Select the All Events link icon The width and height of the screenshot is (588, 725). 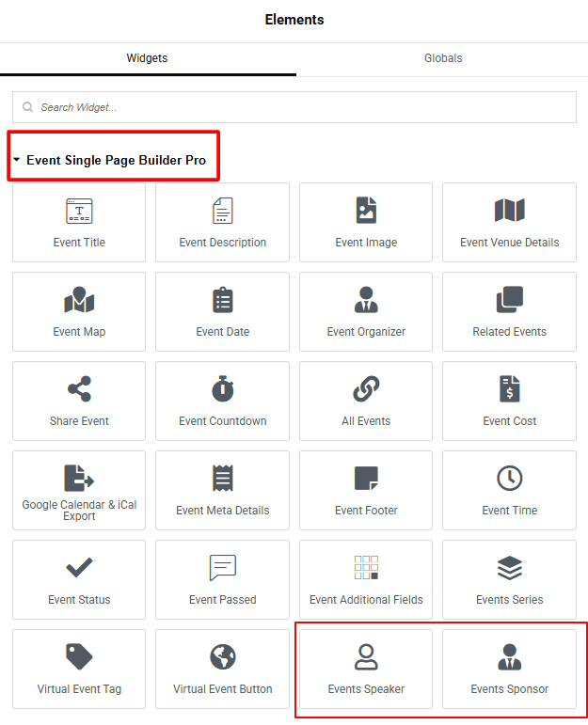click(x=366, y=389)
